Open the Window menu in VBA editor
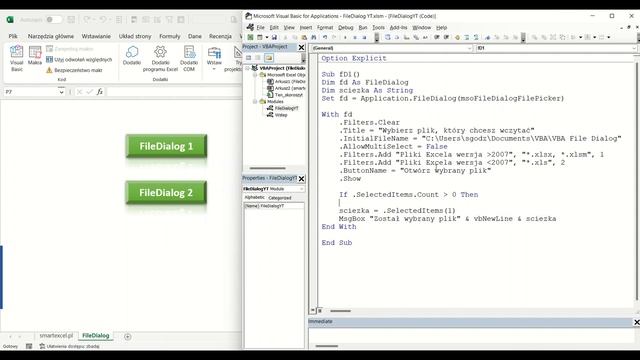Screen dimensions: 640x360 pyautogui.click(x=422, y=28)
